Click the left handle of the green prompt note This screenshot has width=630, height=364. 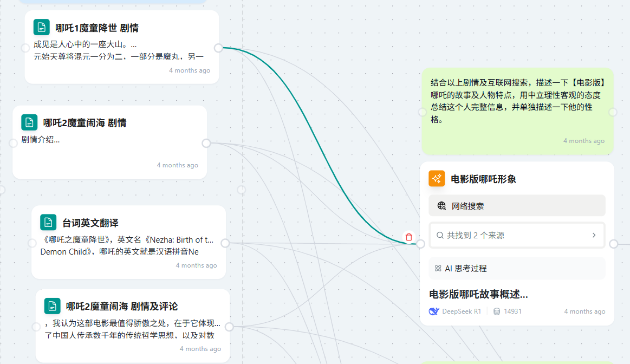[x=423, y=112]
